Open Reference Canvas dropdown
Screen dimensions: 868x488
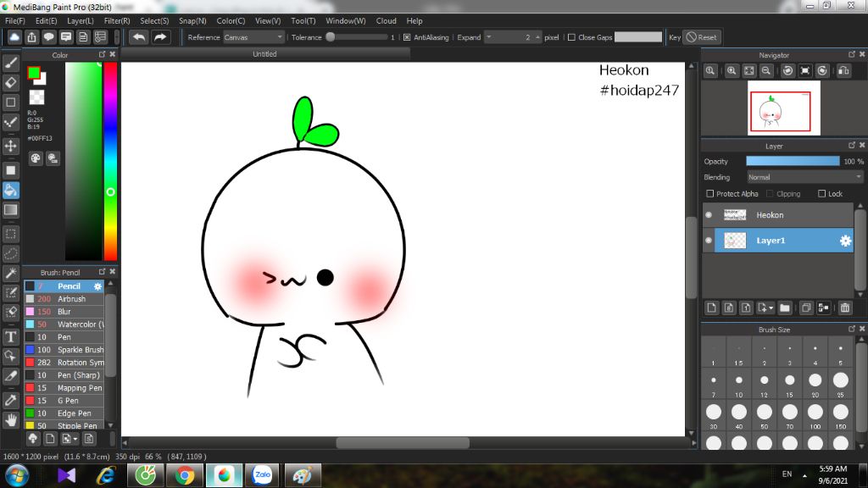253,37
